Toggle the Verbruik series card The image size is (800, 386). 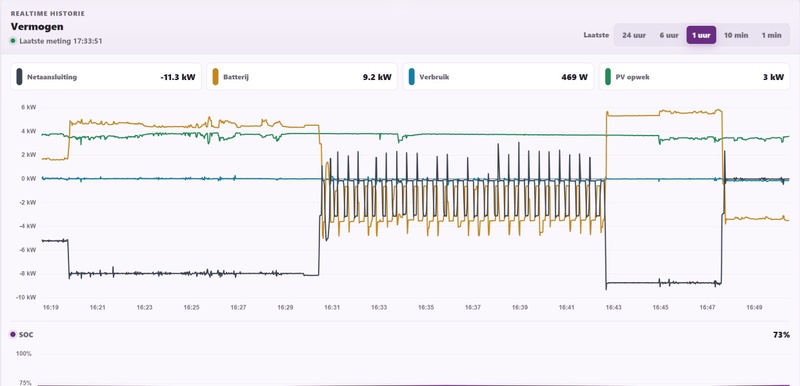click(x=498, y=77)
